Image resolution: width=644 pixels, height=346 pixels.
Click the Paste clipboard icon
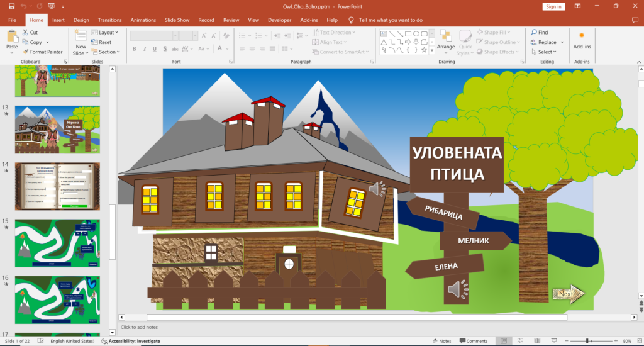(12, 36)
